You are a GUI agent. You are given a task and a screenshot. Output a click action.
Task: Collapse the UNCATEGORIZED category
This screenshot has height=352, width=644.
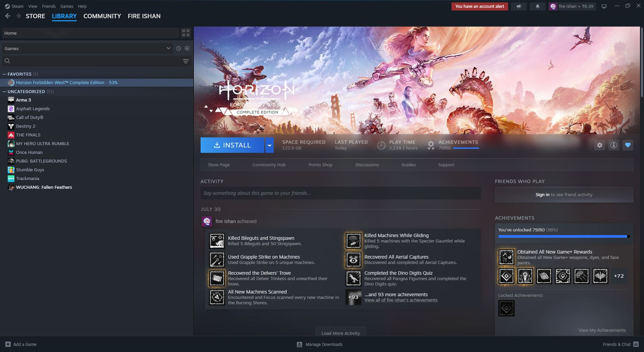tap(5, 92)
